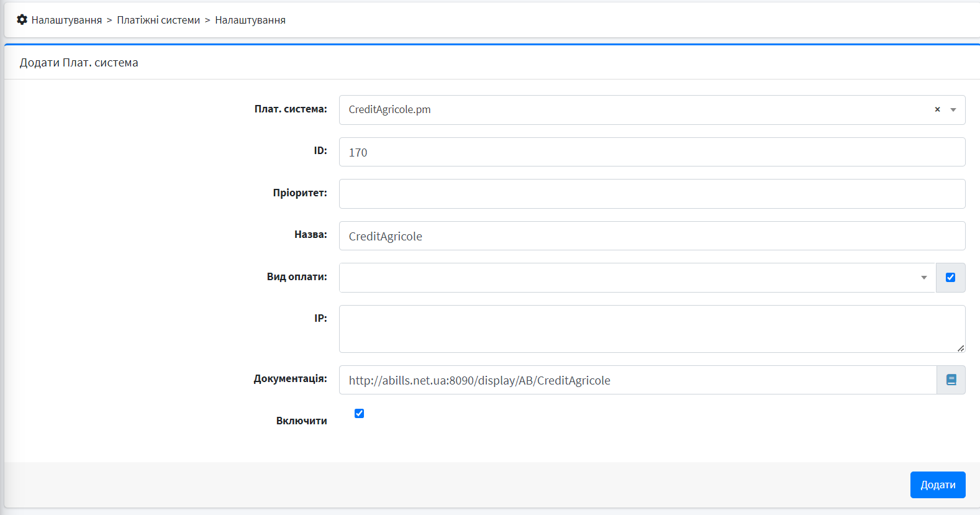Screen dimensions: 980x515
Task: Toggle the checkbox beside Вид оплати
Action: (950, 278)
